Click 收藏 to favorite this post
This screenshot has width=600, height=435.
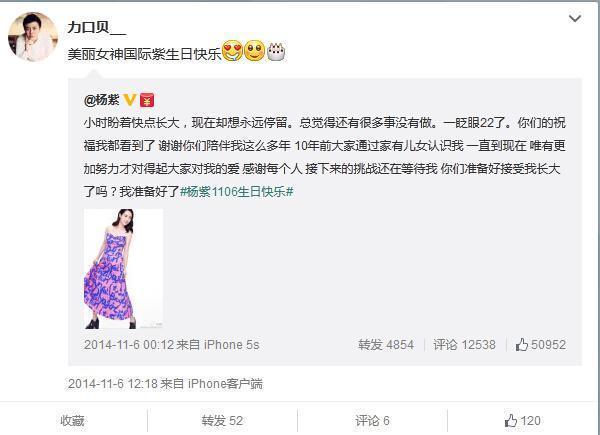72,421
